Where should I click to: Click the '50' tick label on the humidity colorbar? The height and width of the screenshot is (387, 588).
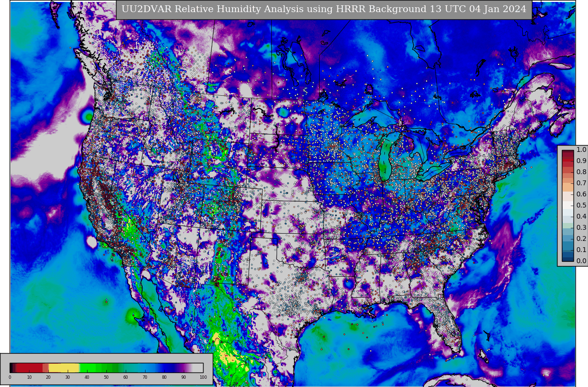(106, 377)
